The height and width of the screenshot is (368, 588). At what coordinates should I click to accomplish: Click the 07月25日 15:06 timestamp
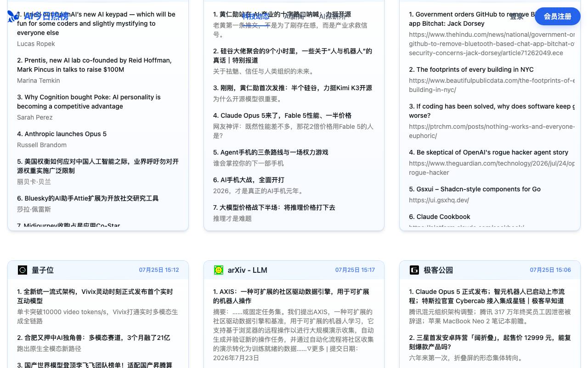point(550,270)
